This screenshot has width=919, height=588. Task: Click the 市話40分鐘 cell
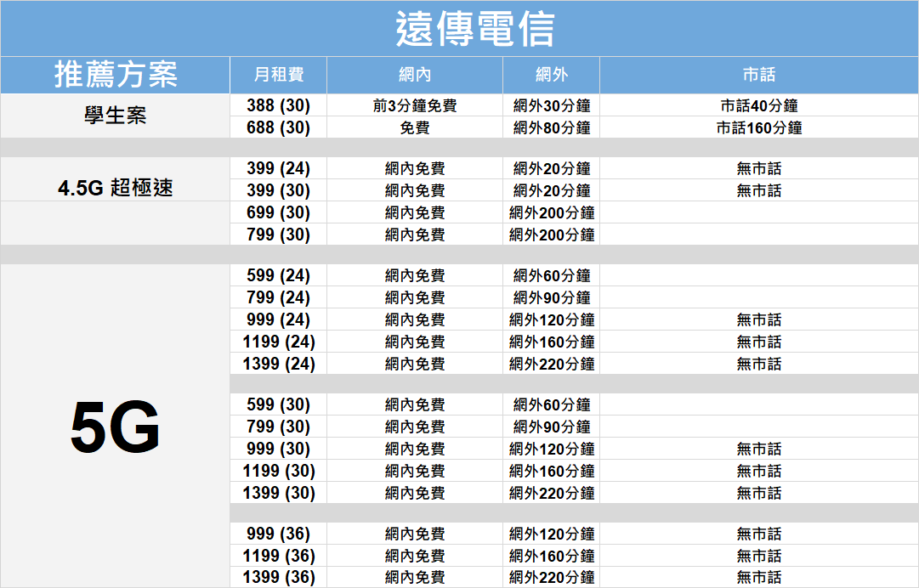(x=759, y=105)
